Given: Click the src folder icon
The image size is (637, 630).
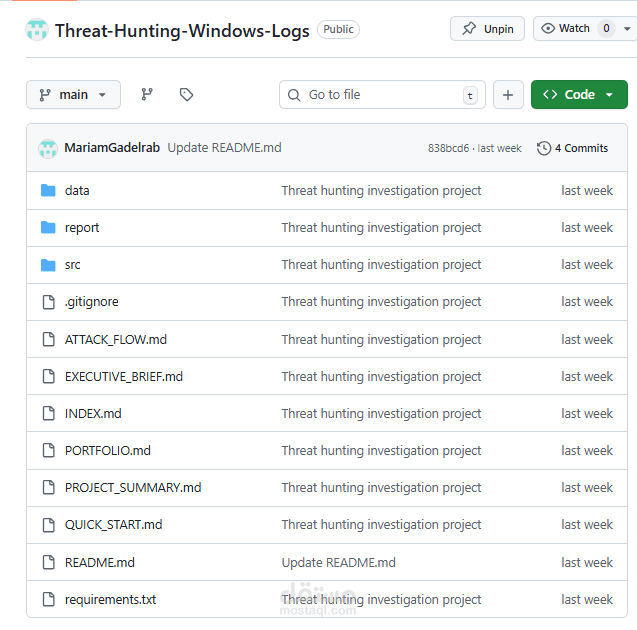Looking at the screenshot, I should coord(48,265).
